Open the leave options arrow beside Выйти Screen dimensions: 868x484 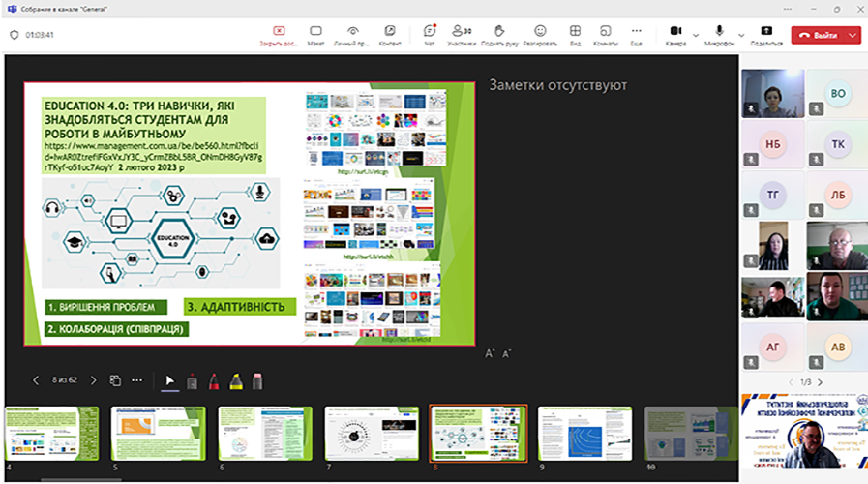point(853,35)
